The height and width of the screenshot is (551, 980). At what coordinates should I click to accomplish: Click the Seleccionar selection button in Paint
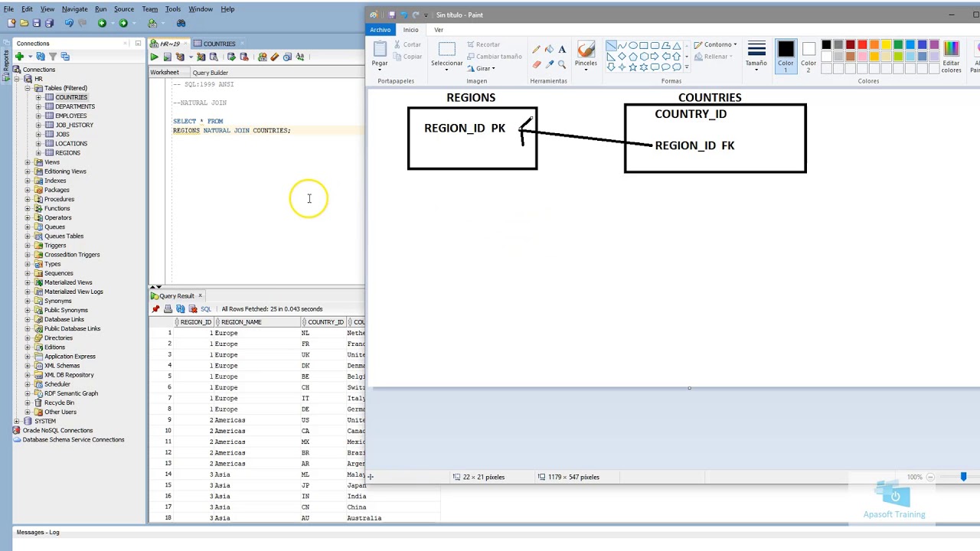(x=446, y=56)
